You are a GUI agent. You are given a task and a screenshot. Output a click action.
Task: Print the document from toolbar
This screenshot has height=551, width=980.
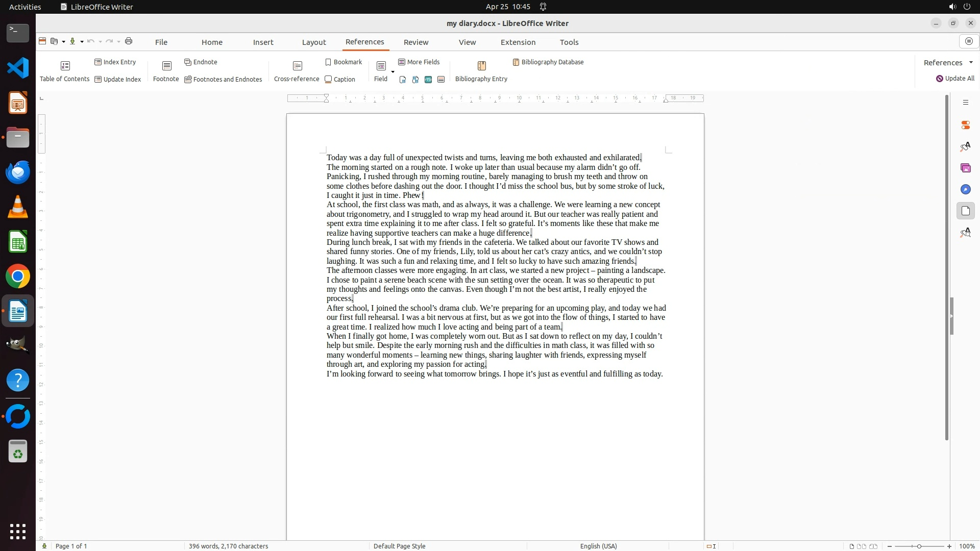point(129,41)
